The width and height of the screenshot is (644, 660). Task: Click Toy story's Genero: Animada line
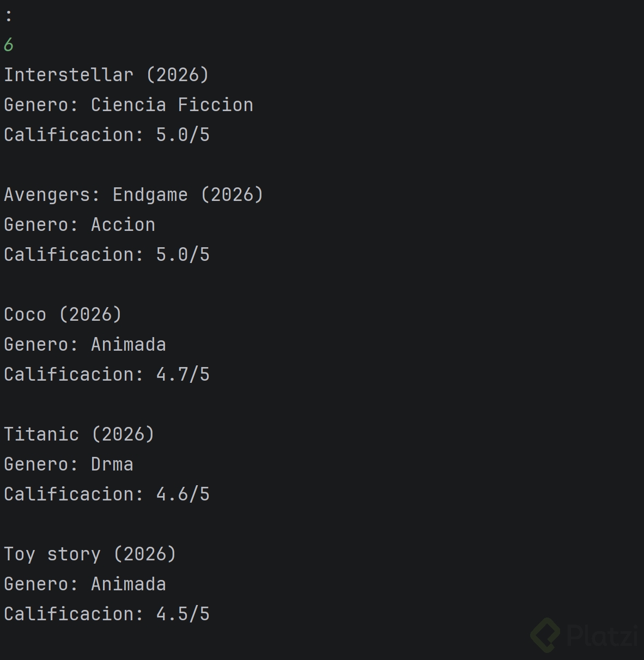pos(85,584)
